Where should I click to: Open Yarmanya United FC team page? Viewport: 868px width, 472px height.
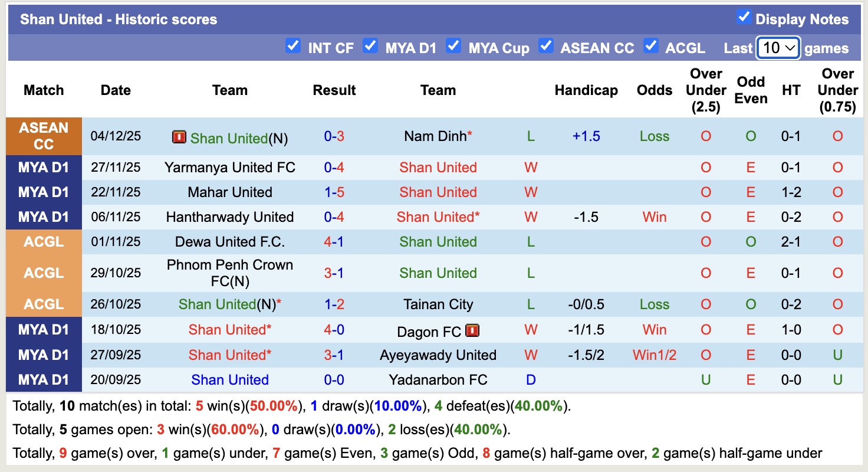230,168
